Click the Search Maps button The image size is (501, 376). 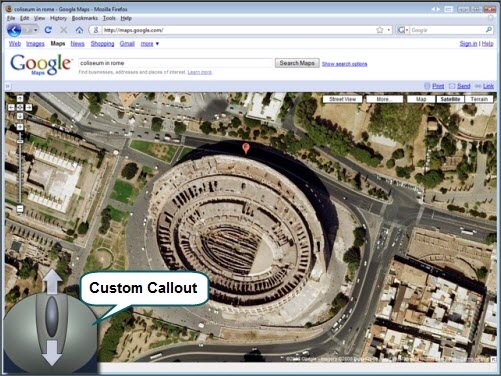coord(297,63)
